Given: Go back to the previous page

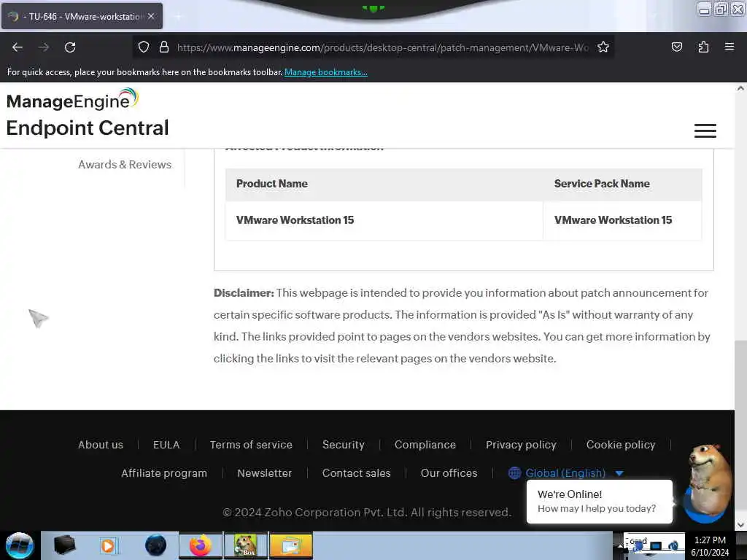Looking at the screenshot, I should (18, 47).
